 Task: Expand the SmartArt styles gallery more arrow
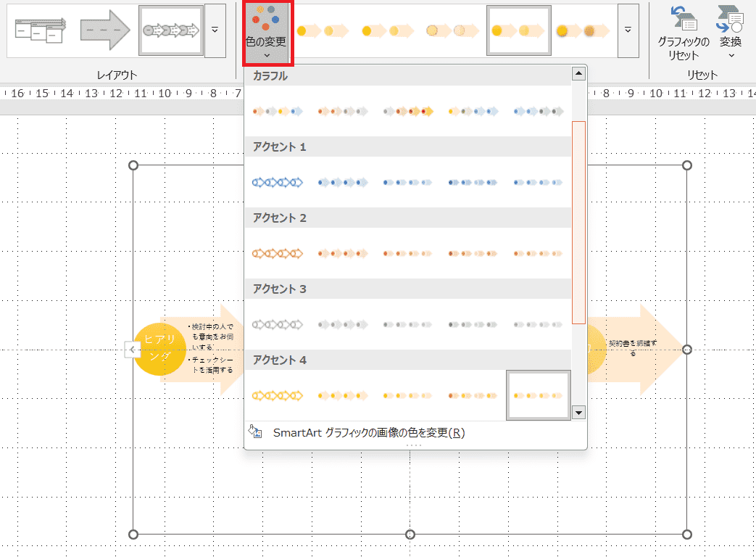(x=628, y=30)
